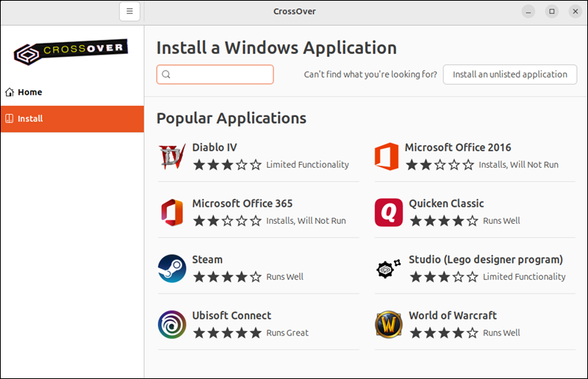
Task: Click the CrossOver logo in sidebar
Action: pos(71,51)
